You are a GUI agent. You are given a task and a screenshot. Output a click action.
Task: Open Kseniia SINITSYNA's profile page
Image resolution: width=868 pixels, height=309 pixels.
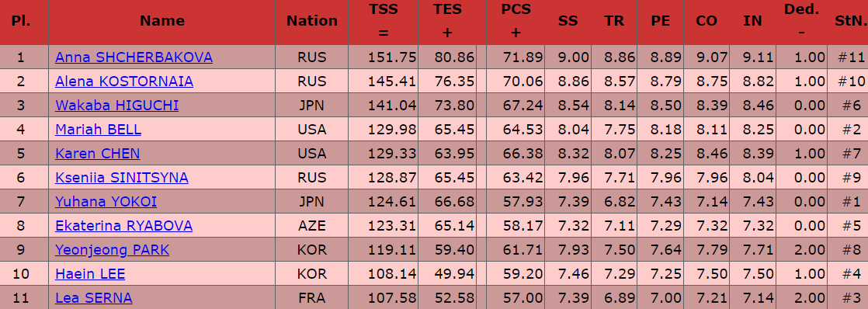(122, 178)
